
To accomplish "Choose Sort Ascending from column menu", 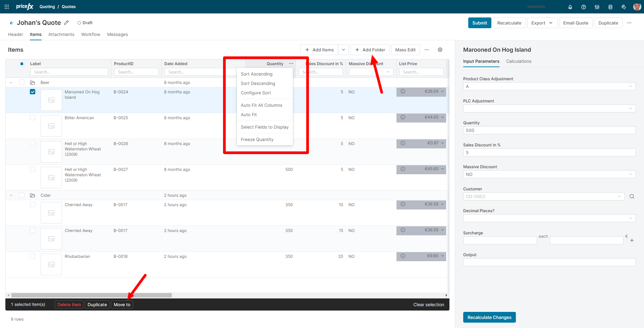I will 257,74.
